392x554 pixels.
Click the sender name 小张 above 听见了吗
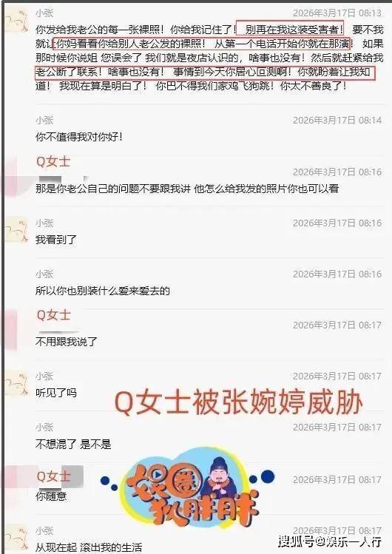point(44,376)
